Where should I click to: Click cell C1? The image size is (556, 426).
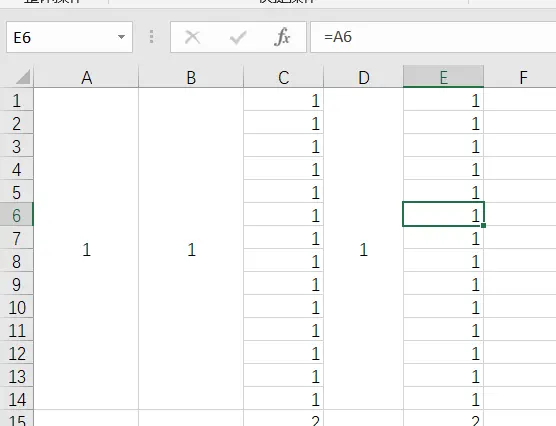pyautogui.click(x=284, y=100)
